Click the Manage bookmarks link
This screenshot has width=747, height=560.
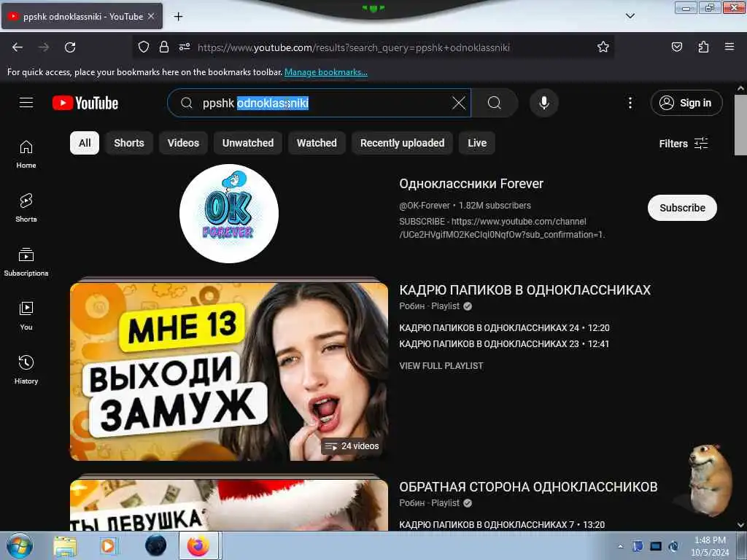tap(326, 72)
